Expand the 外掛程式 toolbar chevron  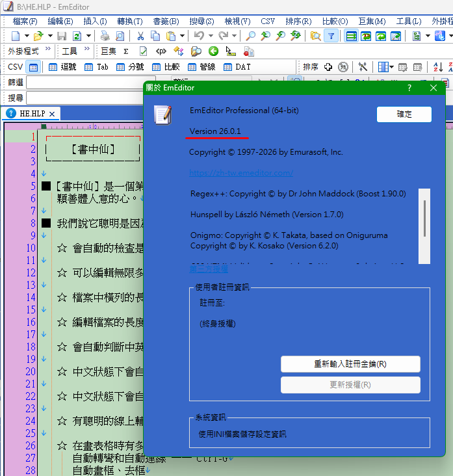click(x=48, y=49)
